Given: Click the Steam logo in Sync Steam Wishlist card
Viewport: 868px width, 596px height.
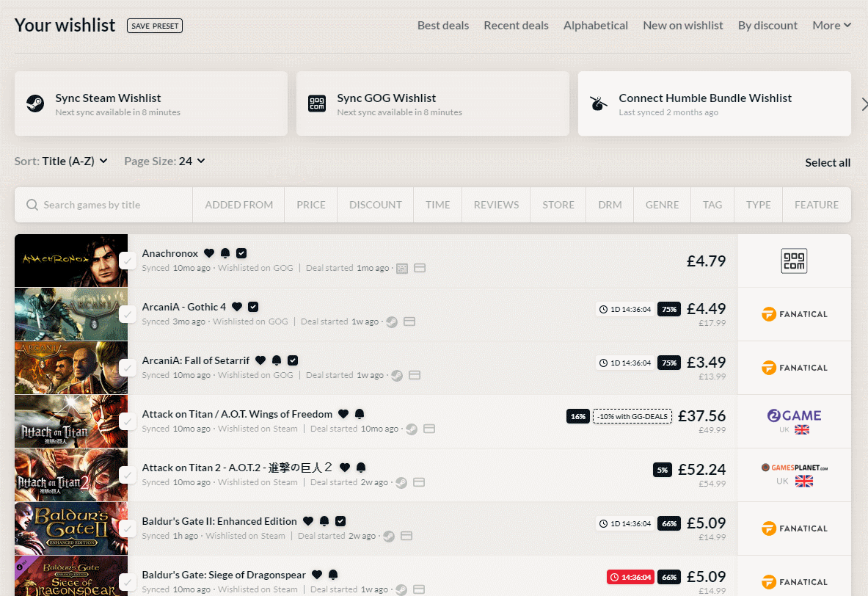Looking at the screenshot, I should pyautogui.click(x=35, y=103).
